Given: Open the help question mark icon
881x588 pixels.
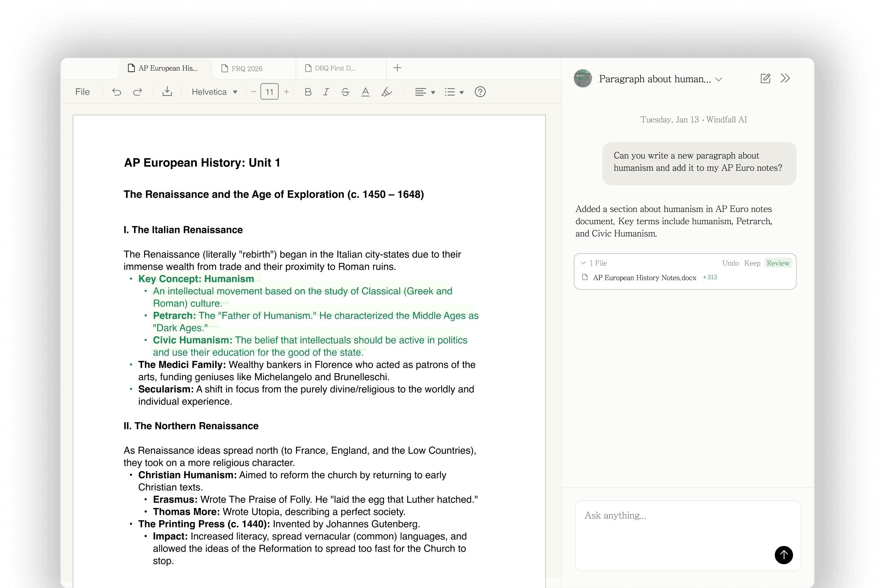Looking at the screenshot, I should coord(480,92).
